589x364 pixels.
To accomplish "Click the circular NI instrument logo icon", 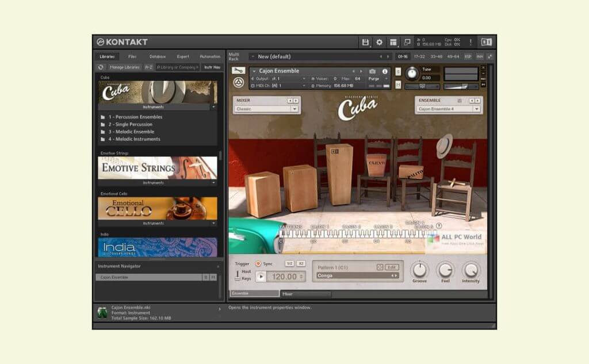I will (x=239, y=82).
